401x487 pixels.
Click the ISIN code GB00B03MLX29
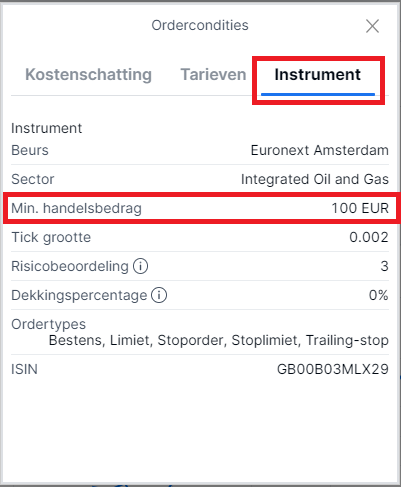pyautogui.click(x=333, y=369)
